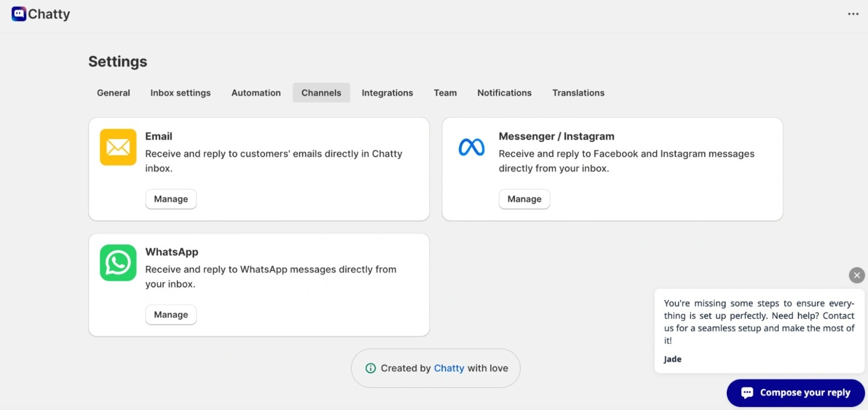
Task: Click the Jade sender name in popup
Action: (x=672, y=359)
